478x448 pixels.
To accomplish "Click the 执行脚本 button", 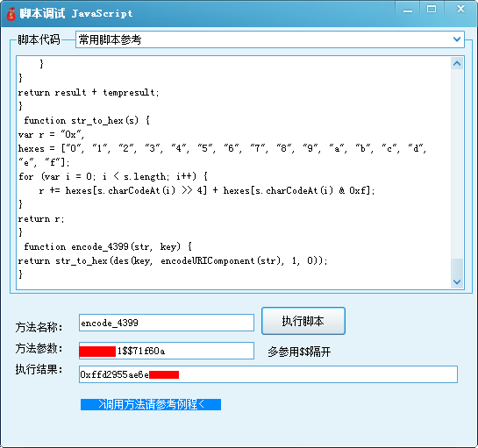I will [303, 321].
